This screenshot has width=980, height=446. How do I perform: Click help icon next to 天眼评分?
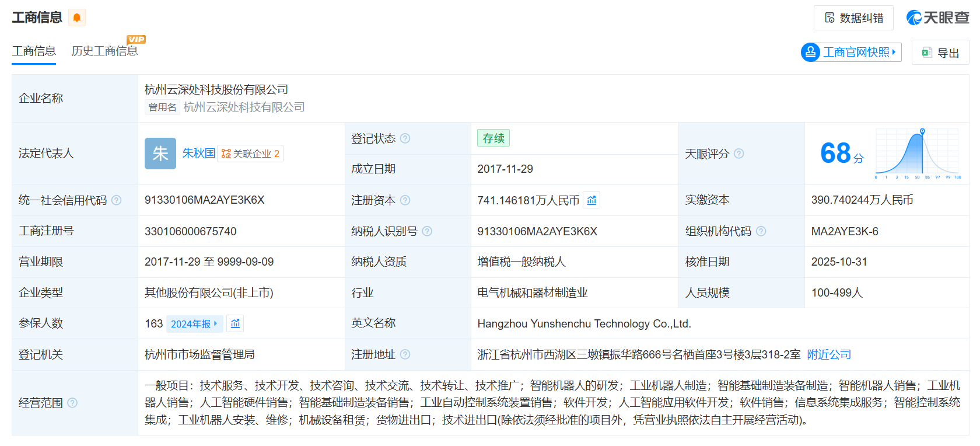(x=738, y=154)
